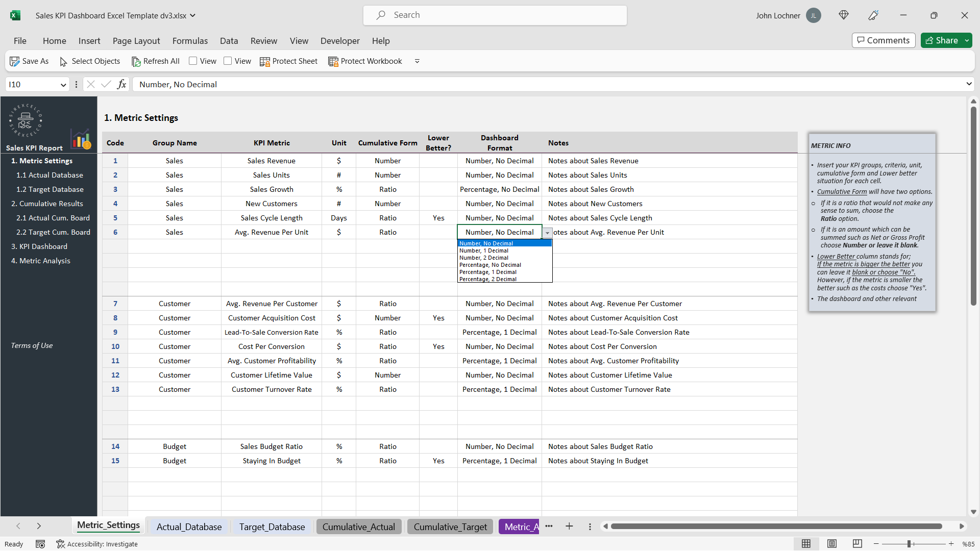The image size is (980, 551).
Task: Click the macro recording status bar icon
Action: [x=40, y=544]
